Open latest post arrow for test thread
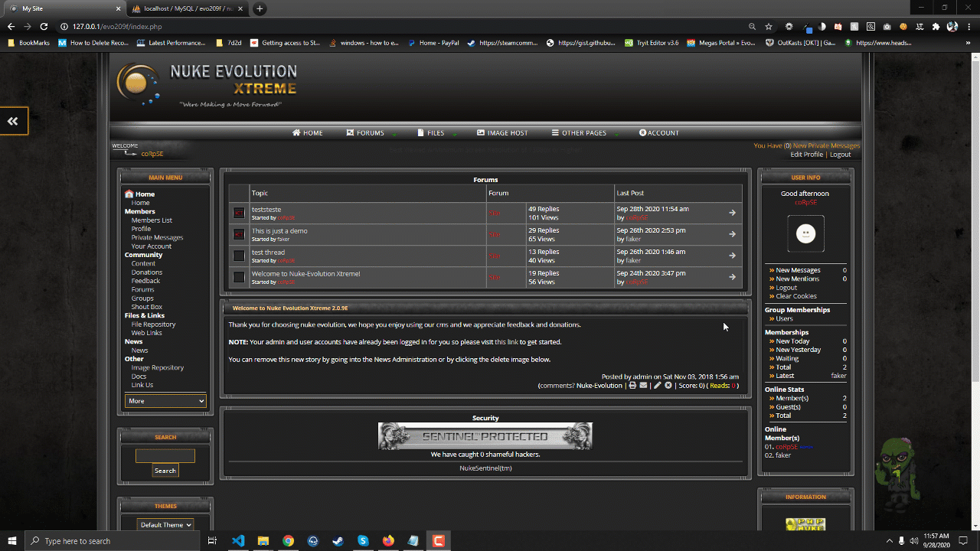This screenshot has height=551, width=980. pyautogui.click(x=732, y=256)
